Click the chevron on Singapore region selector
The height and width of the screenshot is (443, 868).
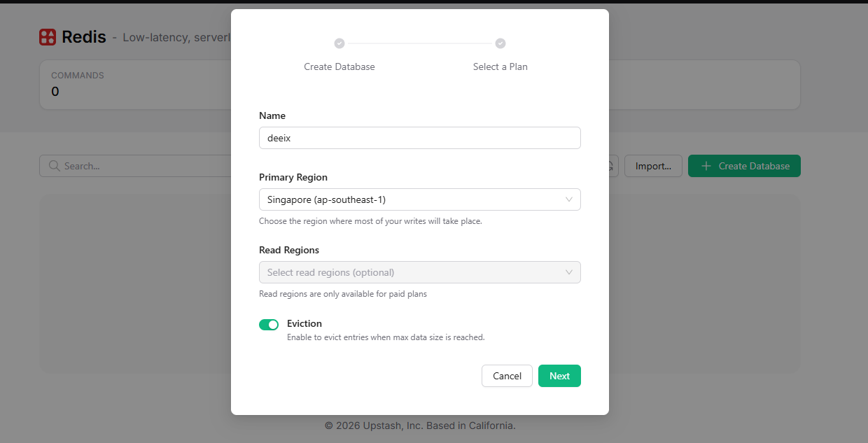(x=569, y=199)
